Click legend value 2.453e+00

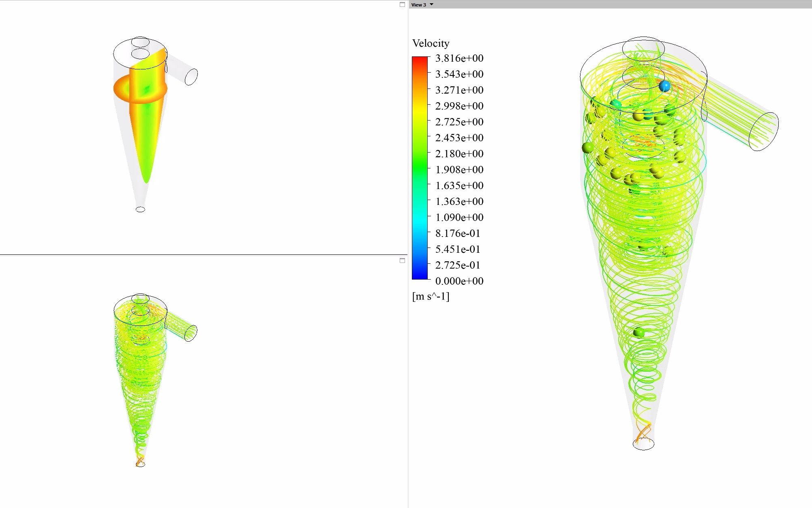(459, 138)
